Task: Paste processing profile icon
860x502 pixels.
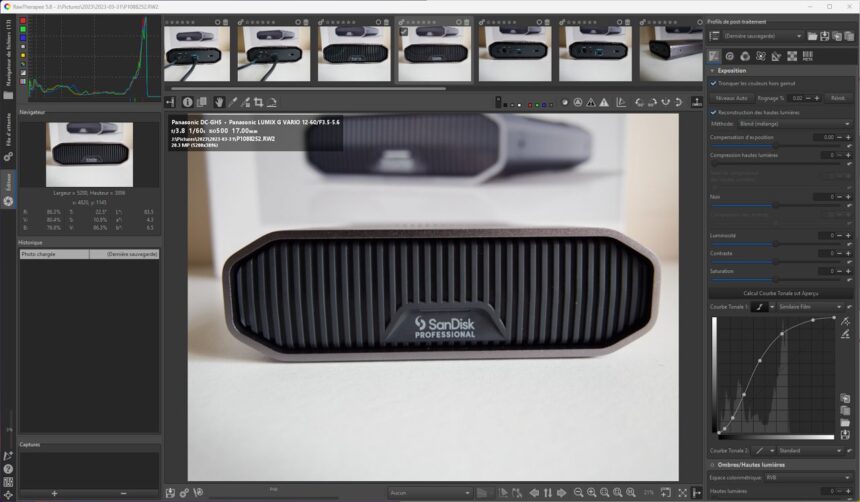Action: [849, 36]
